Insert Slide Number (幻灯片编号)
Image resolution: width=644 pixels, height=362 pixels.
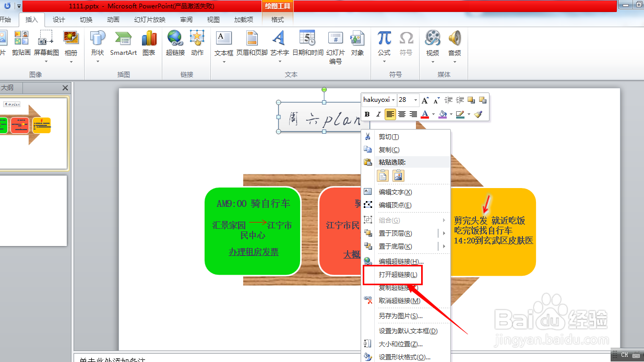tap(336, 47)
